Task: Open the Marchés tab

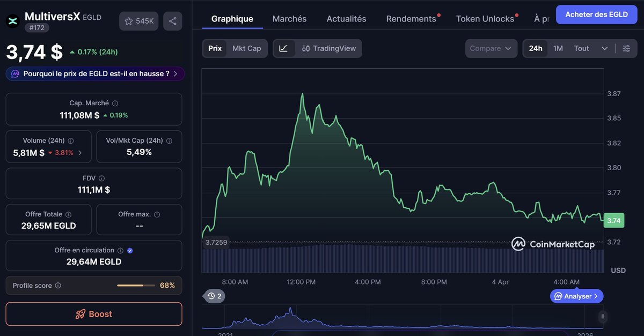Action: coord(289,19)
